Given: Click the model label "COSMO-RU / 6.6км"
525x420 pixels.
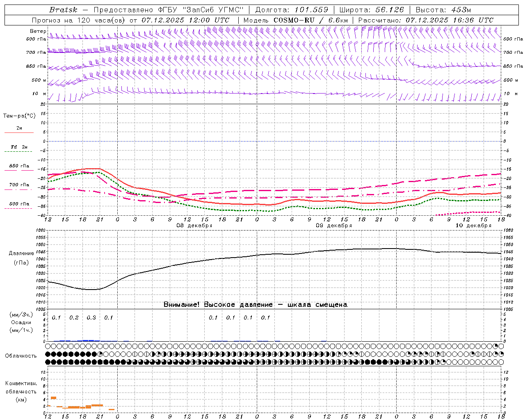Looking at the screenshot, I should coord(311,20).
